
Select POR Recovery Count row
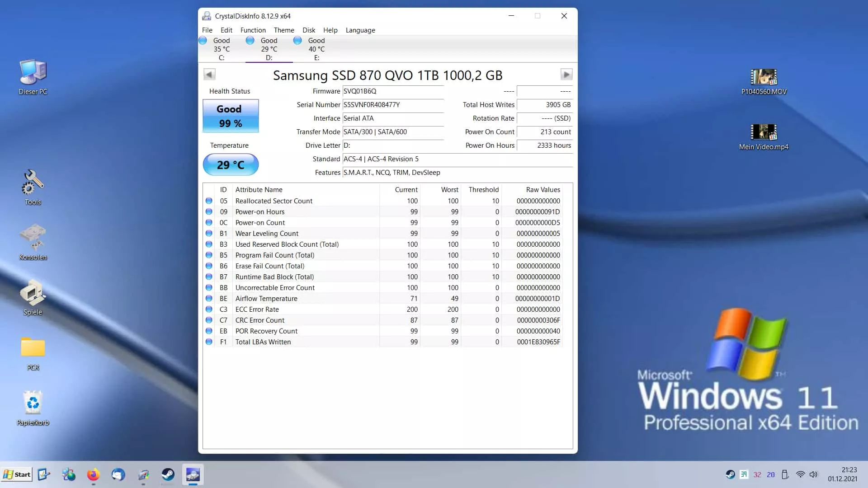tap(383, 331)
